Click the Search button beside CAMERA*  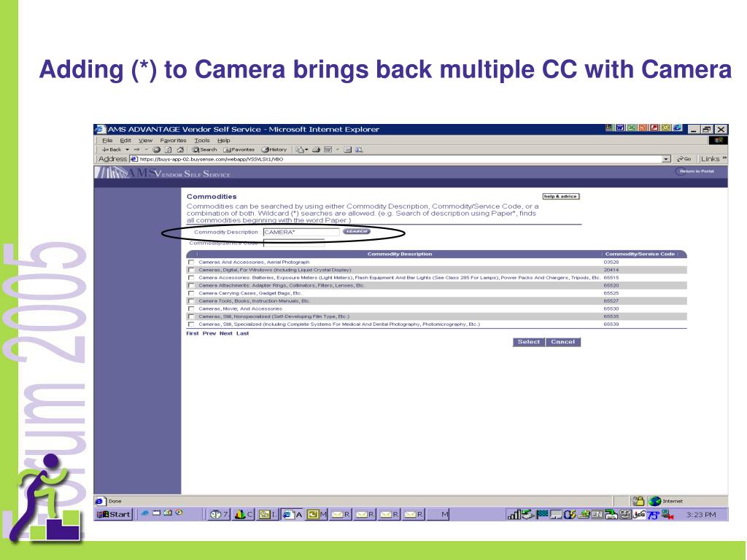356,231
